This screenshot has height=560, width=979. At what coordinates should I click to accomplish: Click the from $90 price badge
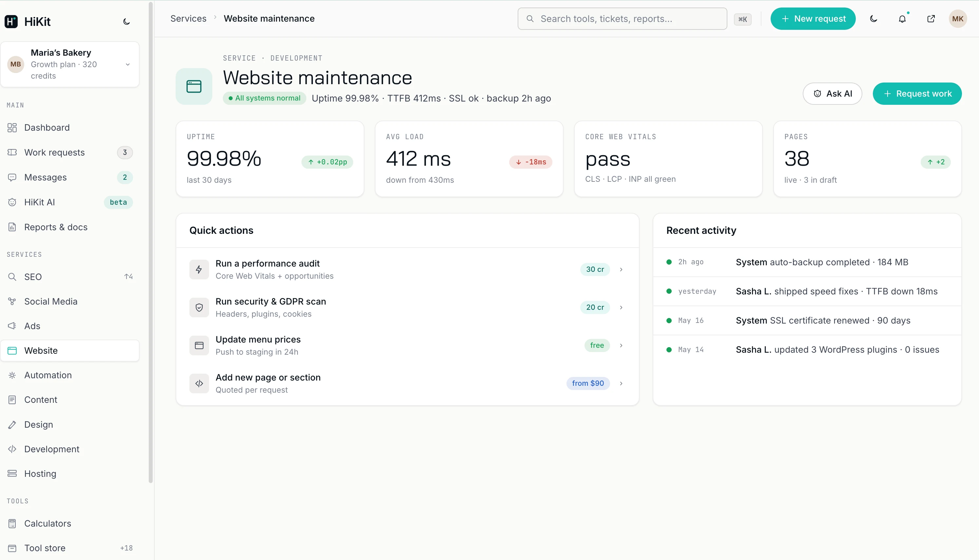coord(588,383)
